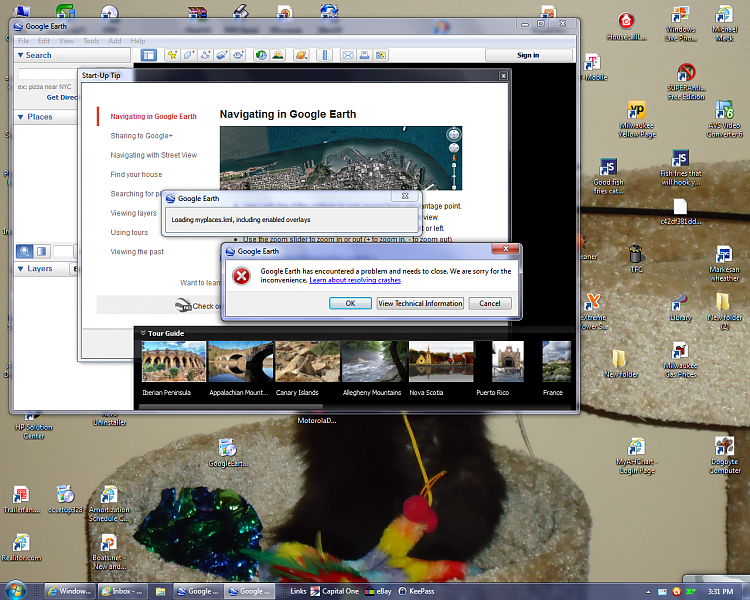Select the Iberian Peninsula tour thumbnail

pyautogui.click(x=174, y=361)
